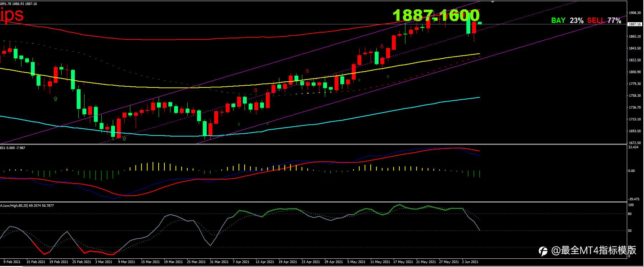Click the '13 Apr 2021' date label

click(x=265, y=262)
